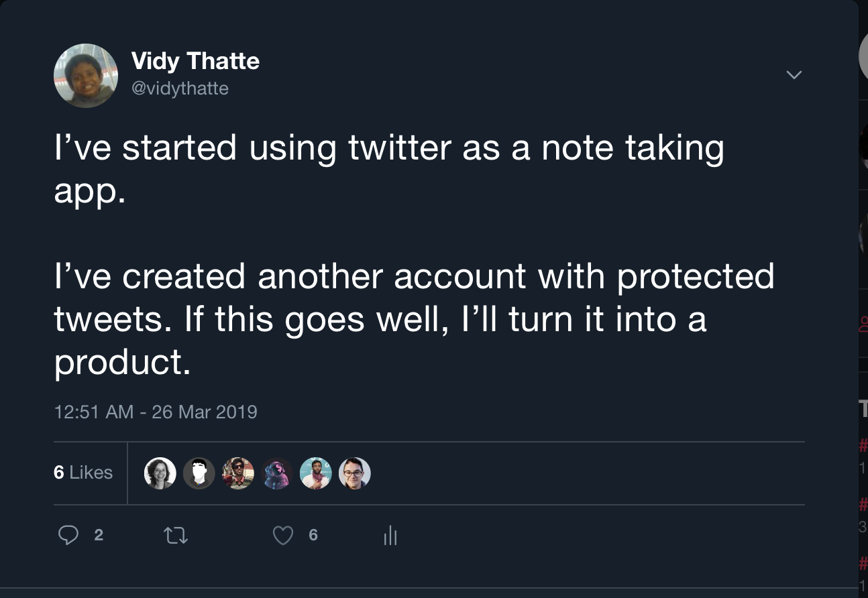
Task: Show the list of 6 Likes
Action: [x=83, y=473]
